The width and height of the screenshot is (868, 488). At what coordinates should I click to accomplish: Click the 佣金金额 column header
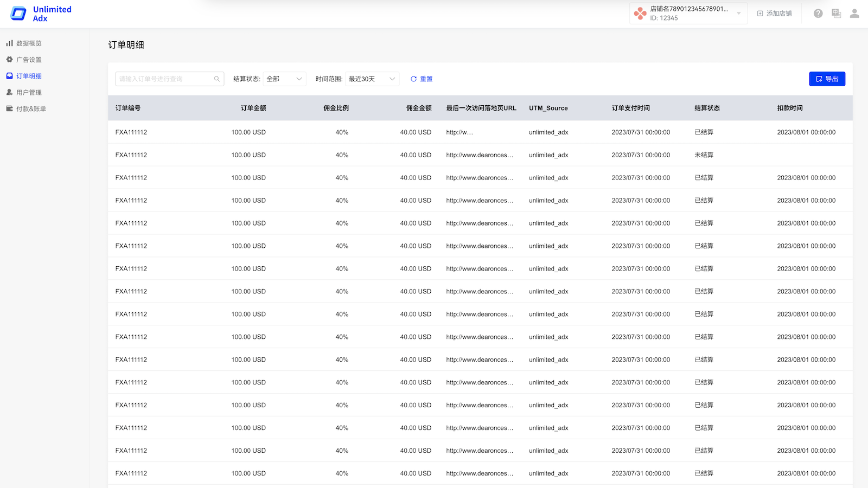coord(419,108)
